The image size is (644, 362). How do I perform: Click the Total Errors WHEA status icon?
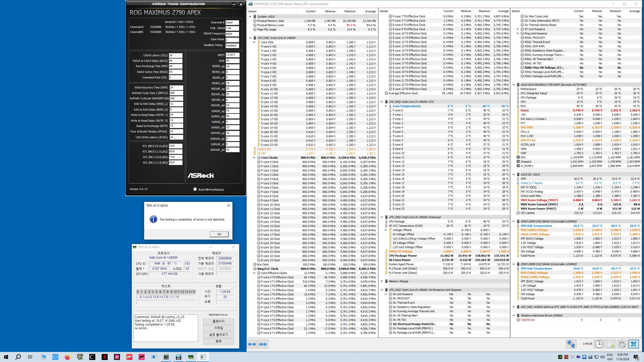click(x=518, y=320)
